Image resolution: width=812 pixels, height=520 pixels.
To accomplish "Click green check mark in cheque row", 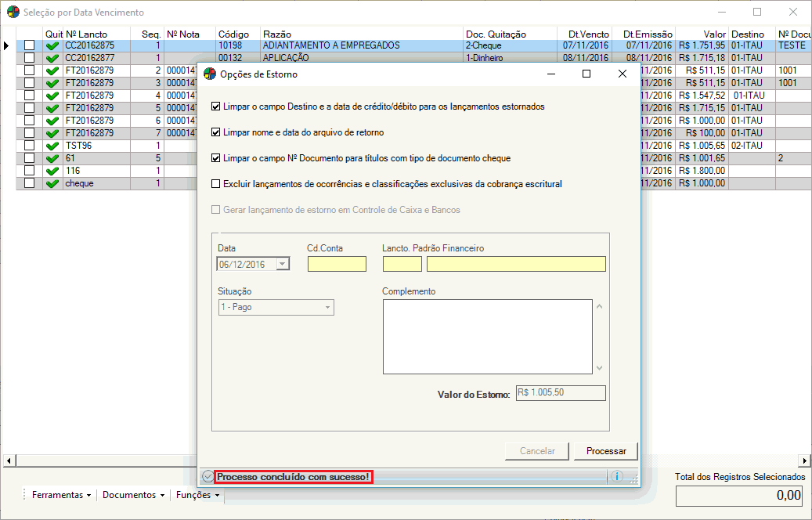I will pos(52,183).
